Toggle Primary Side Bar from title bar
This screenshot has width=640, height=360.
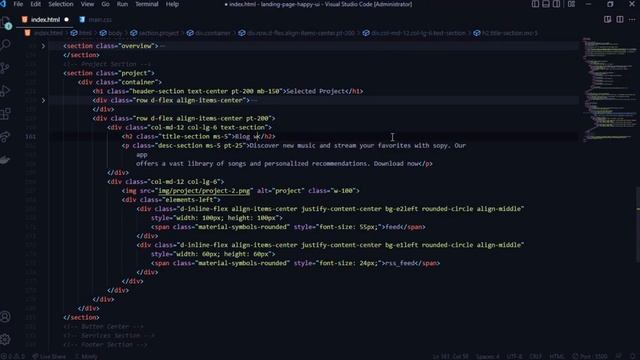(x=535, y=4)
